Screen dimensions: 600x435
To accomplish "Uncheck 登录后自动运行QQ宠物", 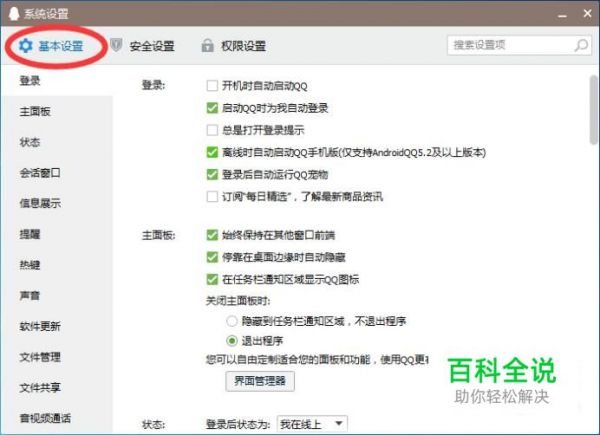I will [x=212, y=174].
